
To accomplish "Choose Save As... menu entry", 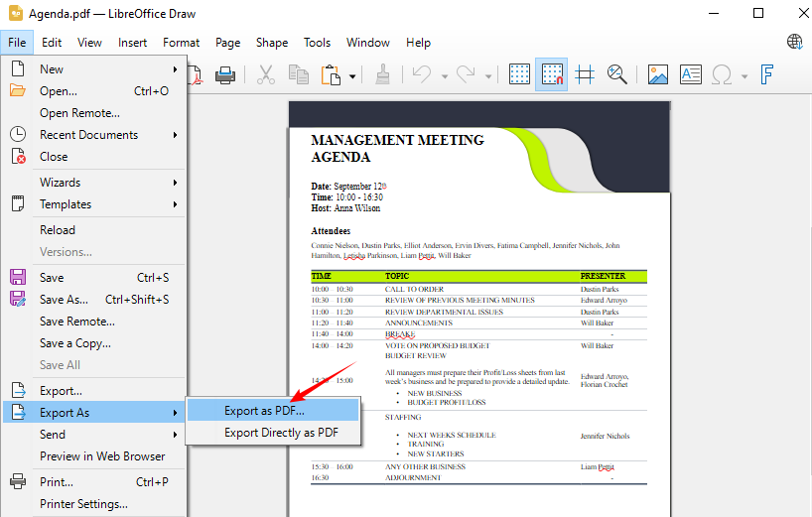I will 93,299.
